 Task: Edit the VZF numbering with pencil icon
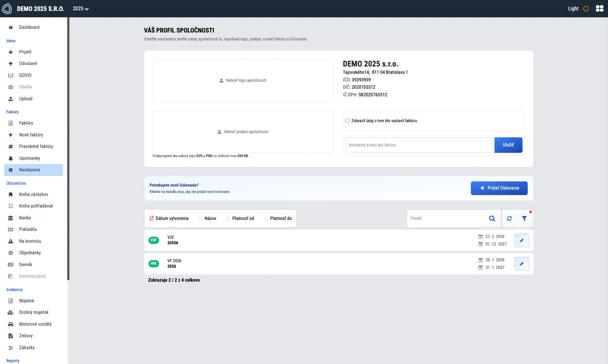tap(522, 240)
